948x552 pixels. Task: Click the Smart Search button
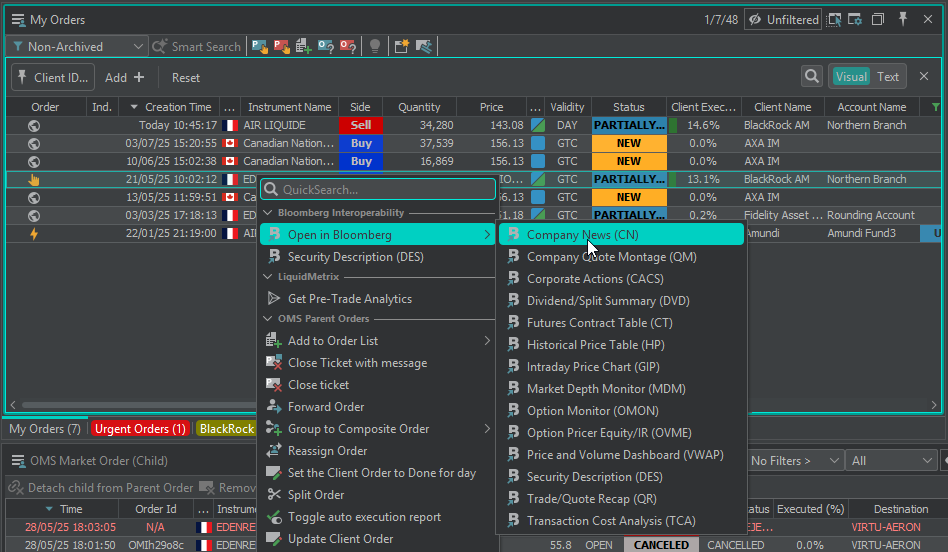(196, 47)
